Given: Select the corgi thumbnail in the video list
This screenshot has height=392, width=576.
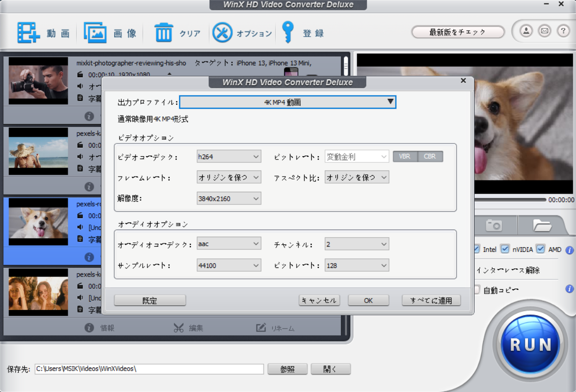Looking at the screenshot, I should (38, 222).
